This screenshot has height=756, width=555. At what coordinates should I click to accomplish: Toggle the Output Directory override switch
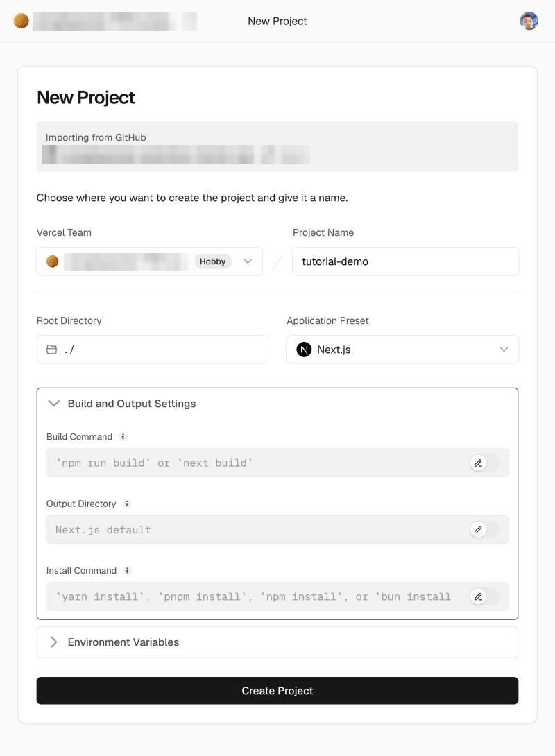click(x=485, y=530)
